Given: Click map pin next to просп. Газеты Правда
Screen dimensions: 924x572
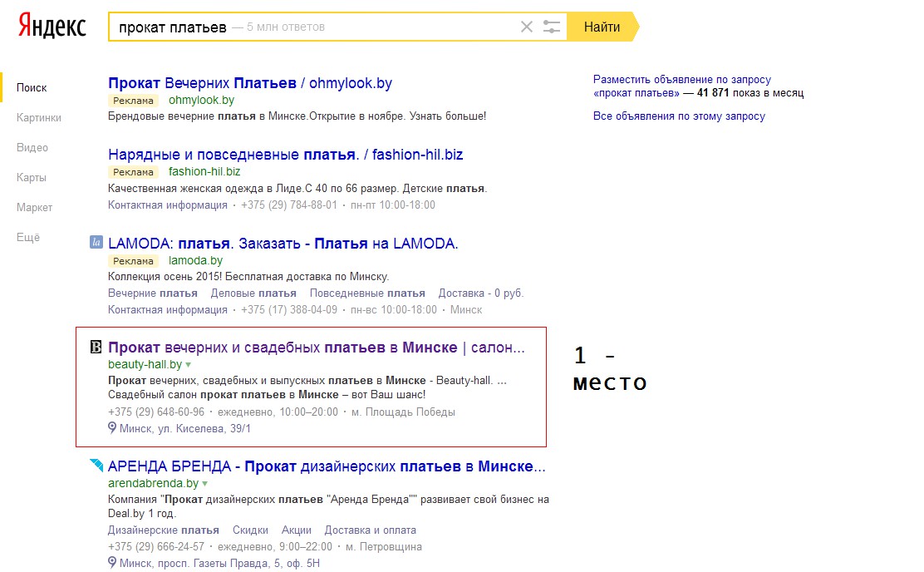Looking at the screenshot, I should (x=112, y=563).
